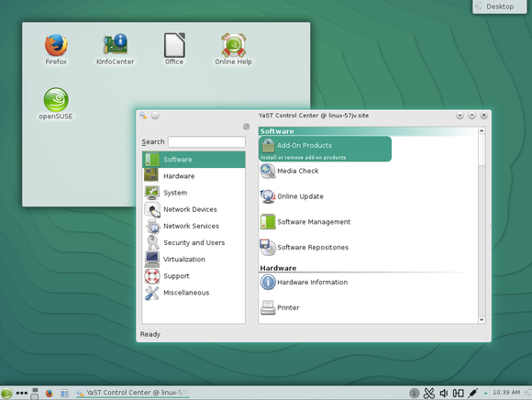Click the Ready status bar text
Image resolution: width=532 pixels, height=400 pixels.
click(x=150, y=334)
